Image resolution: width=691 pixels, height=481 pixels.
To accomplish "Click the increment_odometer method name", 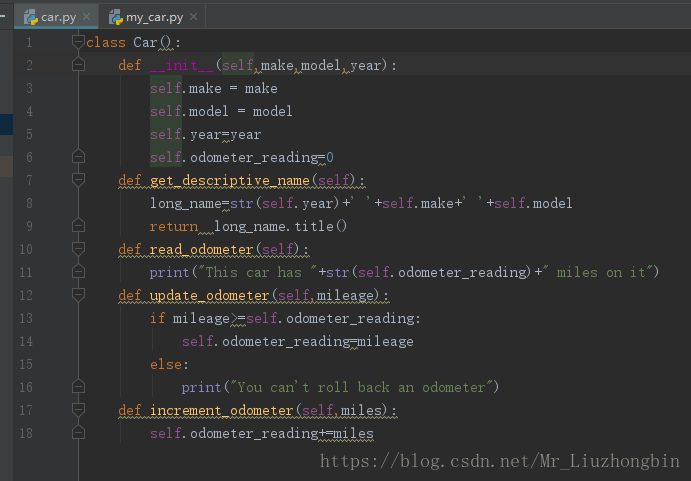I will [x=222, y=410].
